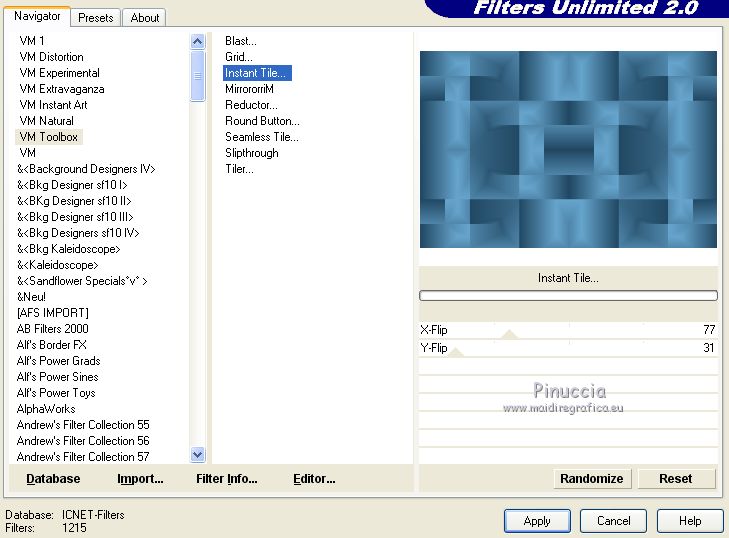Click the category list scroll down arrow
Image resolution: width=729 pixels, height=538 pixels.
click(x=198, y=454)
